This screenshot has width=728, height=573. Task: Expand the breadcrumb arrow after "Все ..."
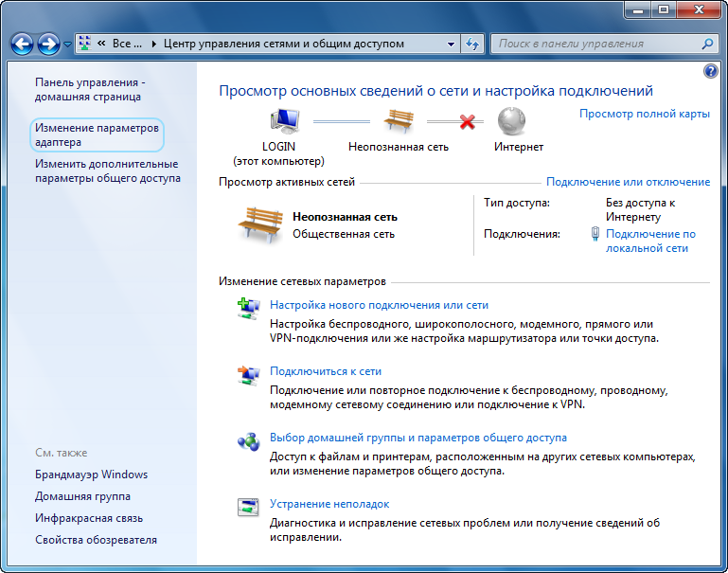[x=153, y=45]
